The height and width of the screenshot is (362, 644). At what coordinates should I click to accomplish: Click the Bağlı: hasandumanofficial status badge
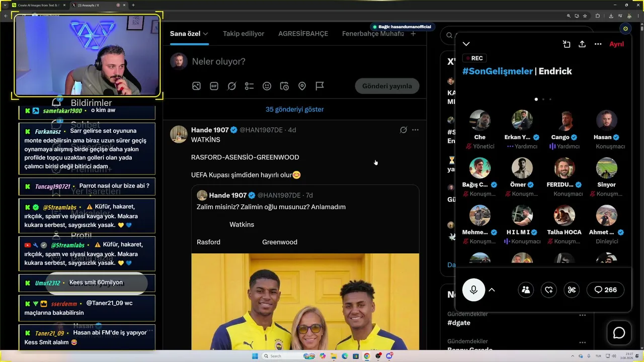(401, 27)
